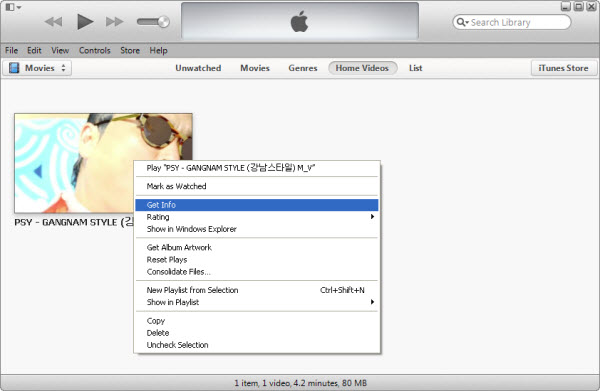Click the volume slider knob
Screen dimensions: 600x391
(x=164, y=21)
